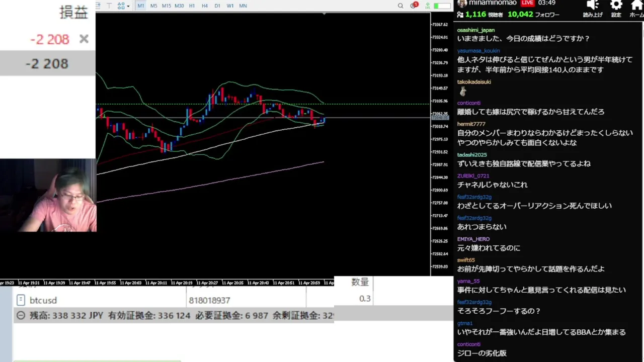Screen dimensions: 644x362
Task: Click the 数量 volume column header
Action: (x=360, y=282)
